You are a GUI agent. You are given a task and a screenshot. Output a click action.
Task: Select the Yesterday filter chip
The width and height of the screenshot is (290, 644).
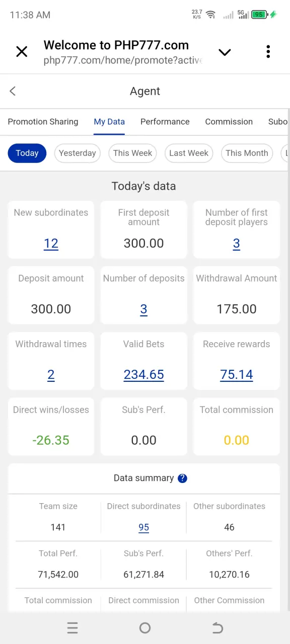(77, 153)
